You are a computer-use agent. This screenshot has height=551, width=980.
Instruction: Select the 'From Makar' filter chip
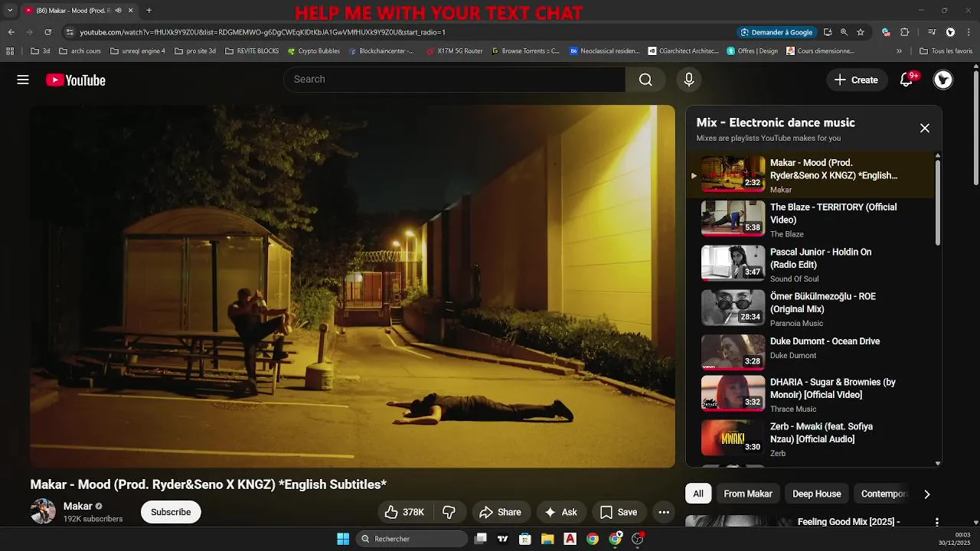coord(748,494)
